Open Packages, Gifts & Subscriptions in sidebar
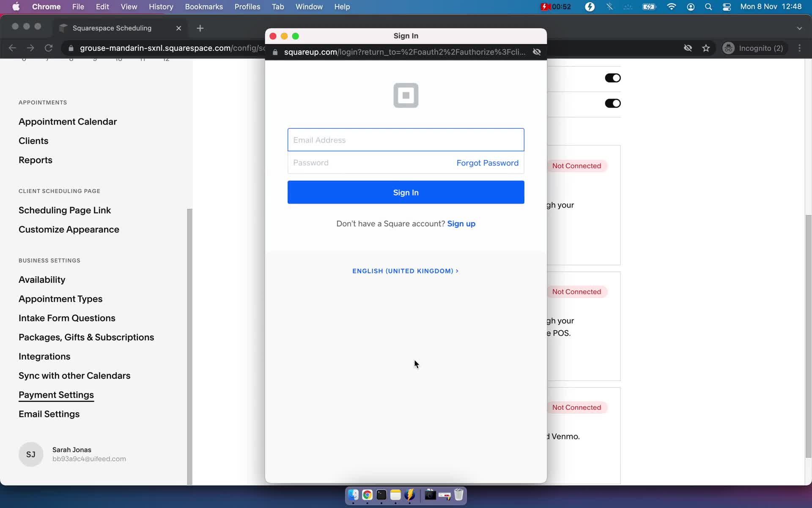 point(86,337)
